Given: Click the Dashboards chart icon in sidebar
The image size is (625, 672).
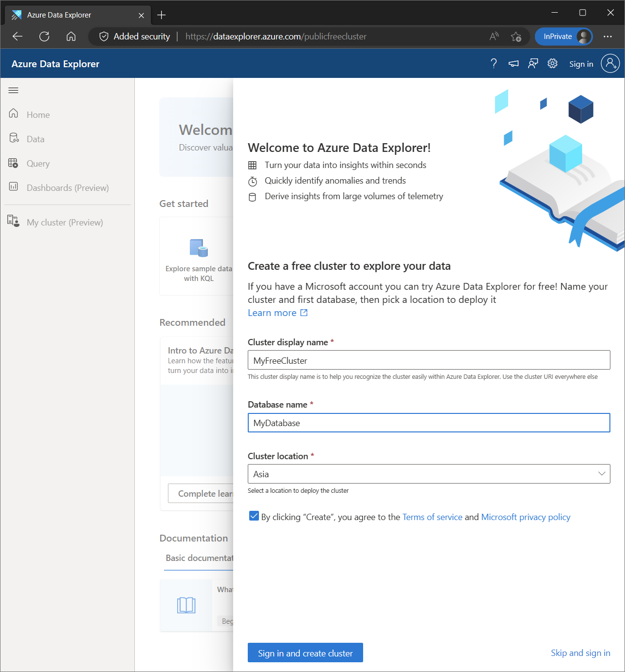Looking at the screenshot, I should click(14, 187).
